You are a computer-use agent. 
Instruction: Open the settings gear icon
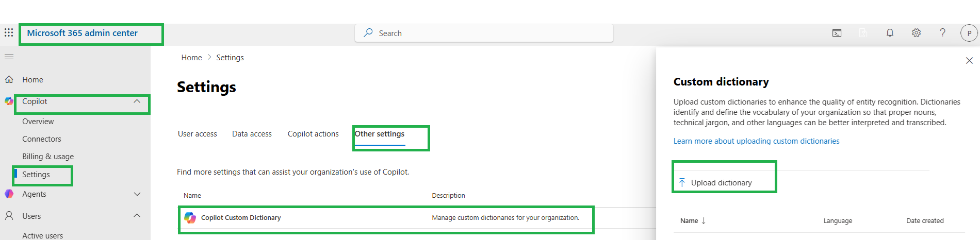coord(916,33)
